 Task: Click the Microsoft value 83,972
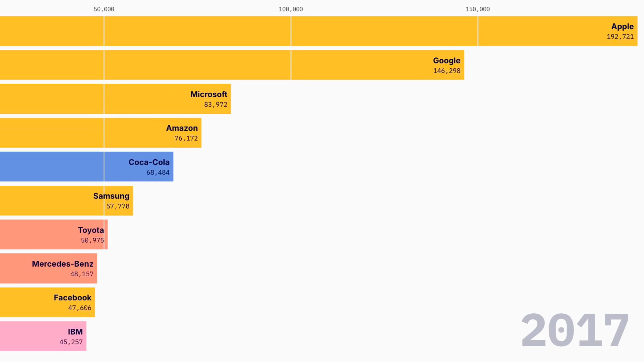[x=215, y=104]
